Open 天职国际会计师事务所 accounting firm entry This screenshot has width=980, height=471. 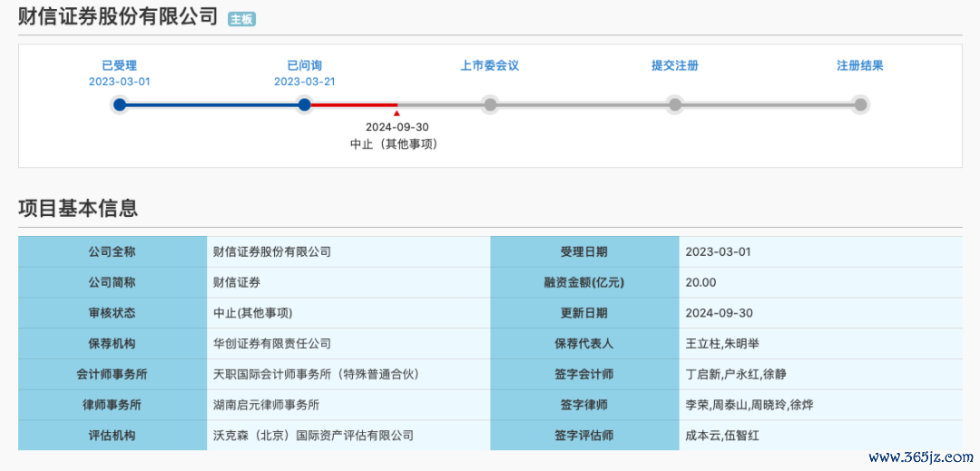(316, 374)
